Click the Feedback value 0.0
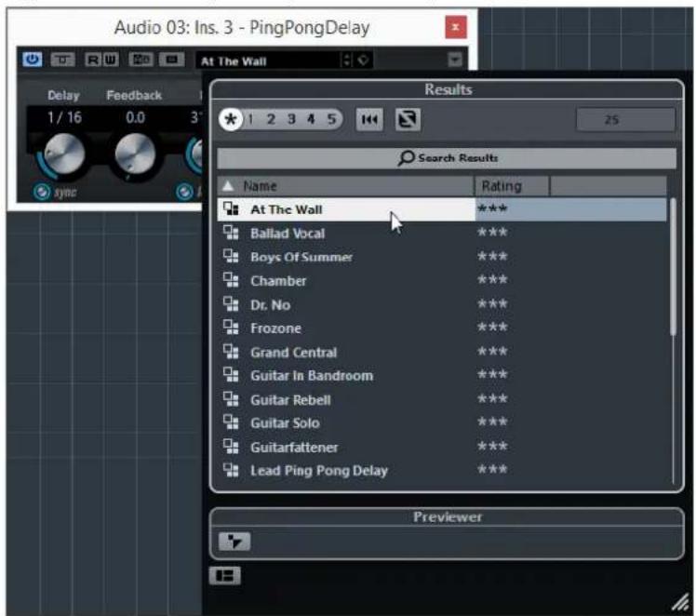The image size is (696, 616). pos(135,117)
